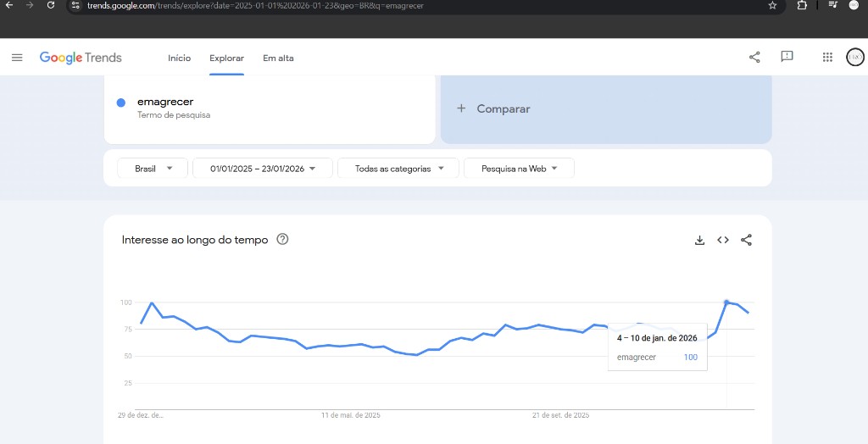Image resolution: width=868 pixels, height=444 pixels.
Task: Open the hamburger main menu
Action: click(x=17, y=58)
